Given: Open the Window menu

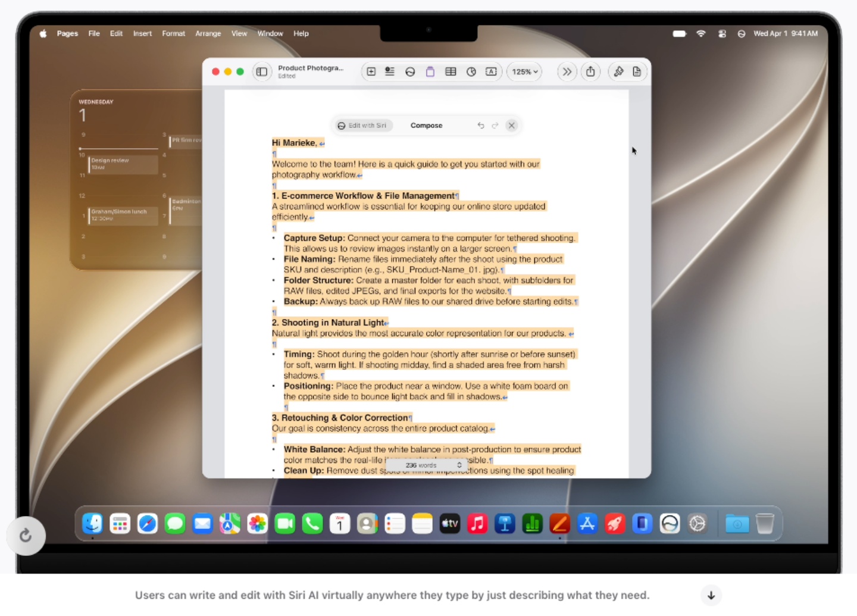Looking at the screenshot, I should click(x=270, y=34).
